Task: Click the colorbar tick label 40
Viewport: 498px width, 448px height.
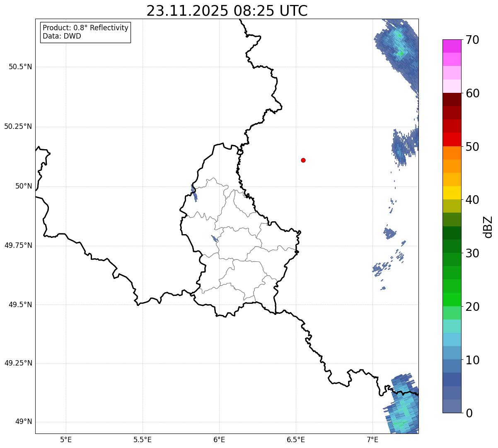Action: pos(472,200)
